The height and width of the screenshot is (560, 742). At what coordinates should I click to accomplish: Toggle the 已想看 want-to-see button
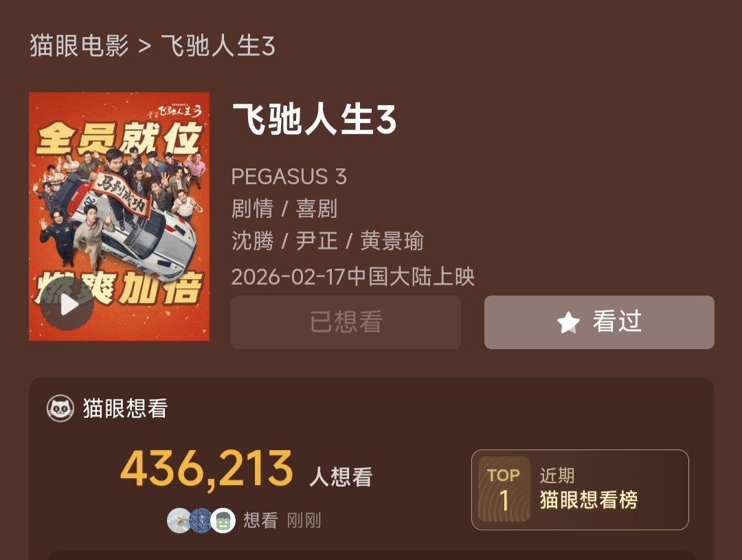click(x=346, y=322)
